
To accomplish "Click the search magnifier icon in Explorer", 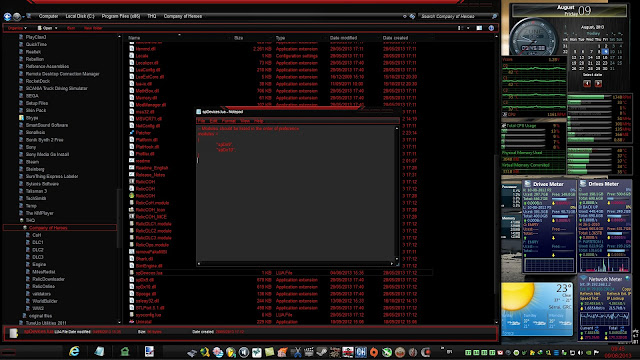I will pos(494,16).
